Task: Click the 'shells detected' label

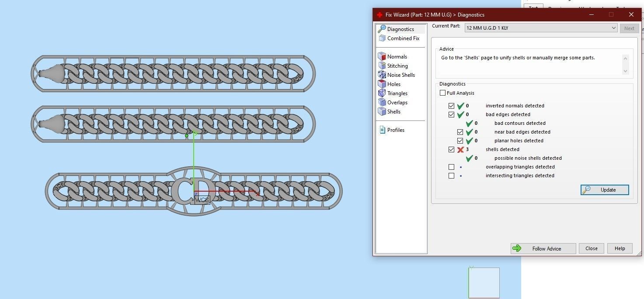Action: (502, 149)
